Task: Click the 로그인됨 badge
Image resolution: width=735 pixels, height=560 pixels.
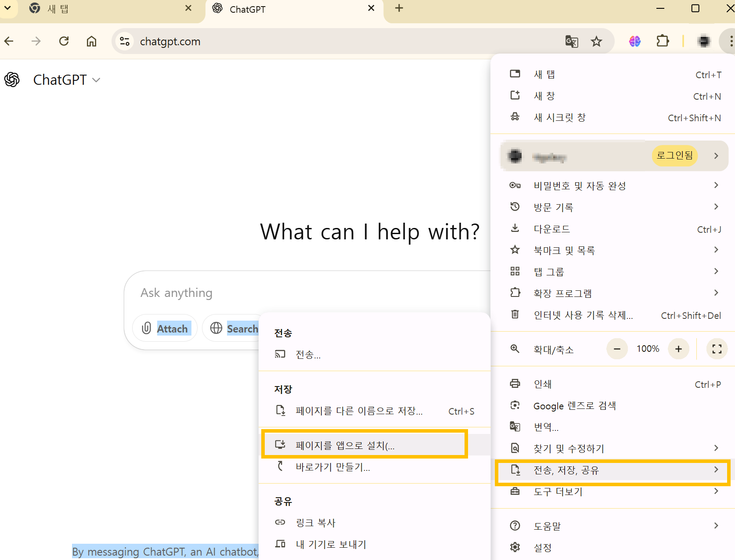Action: coord(675,155)
